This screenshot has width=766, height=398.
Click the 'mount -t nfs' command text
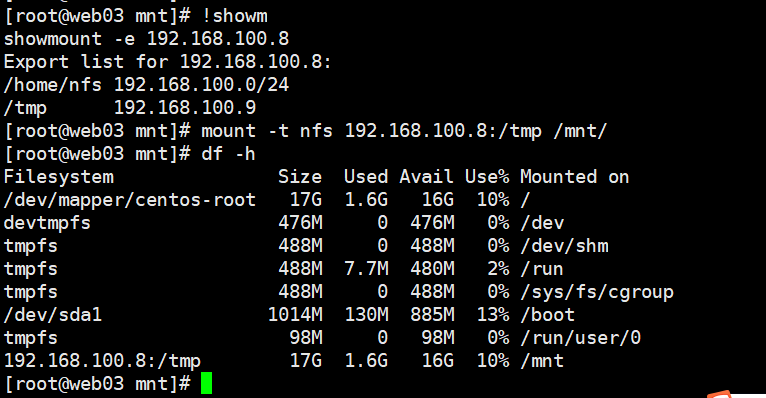pyautogui.click(x=267, y=131)
